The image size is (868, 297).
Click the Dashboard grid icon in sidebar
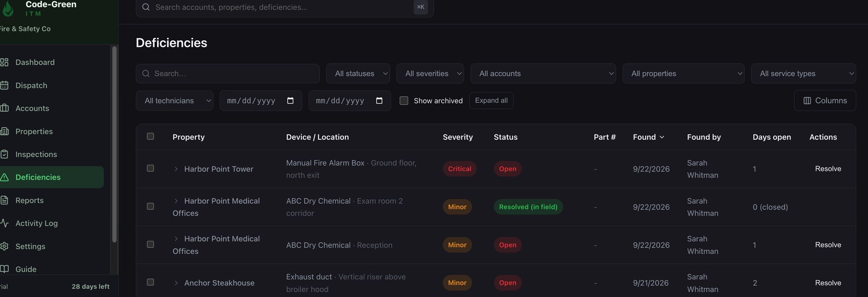point(4,62)
